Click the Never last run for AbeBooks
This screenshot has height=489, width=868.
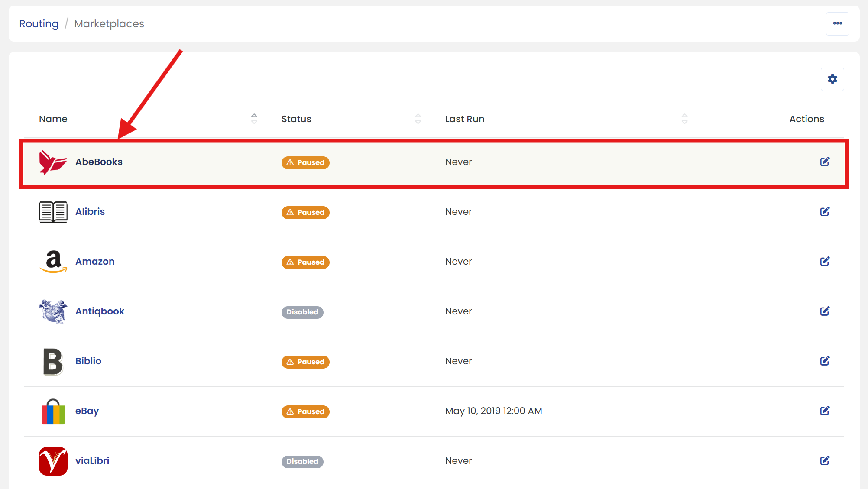pyautogui.click(x=459, y=162)
